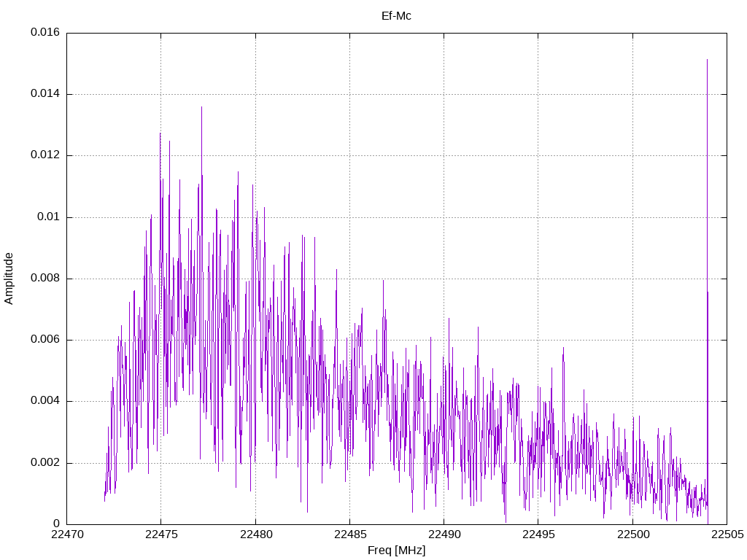Viewport: 747px width, 560px height.
Task: Click the 22475 x-axis tick label
Action: pyautogui.click(x=160, y=534)
